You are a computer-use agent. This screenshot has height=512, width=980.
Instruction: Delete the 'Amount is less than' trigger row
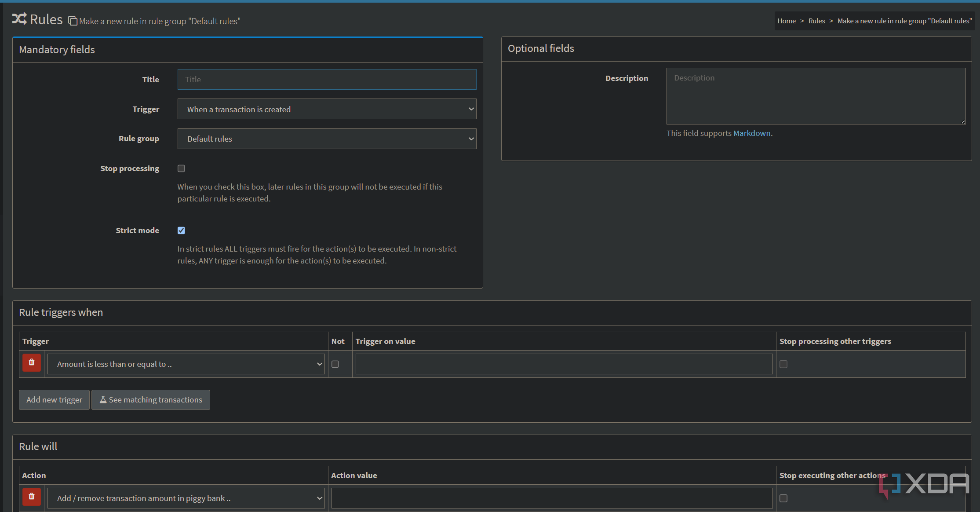[x=32, y=362]
